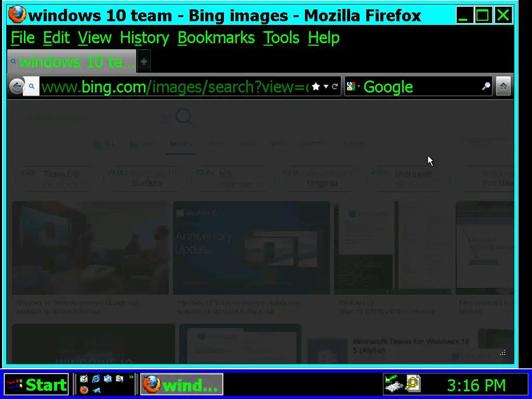Open the Surface Hub people image result
Viewport: 532px width, 399px height.
90,248
